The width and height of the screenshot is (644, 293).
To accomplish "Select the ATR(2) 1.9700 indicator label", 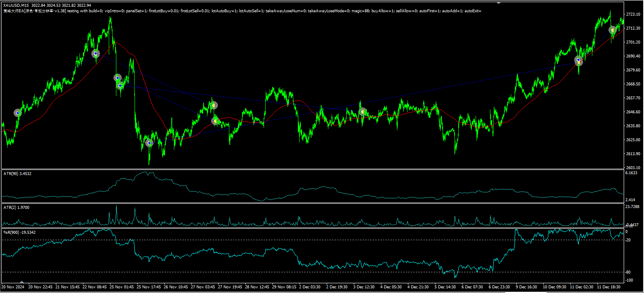I will (17, 207).
